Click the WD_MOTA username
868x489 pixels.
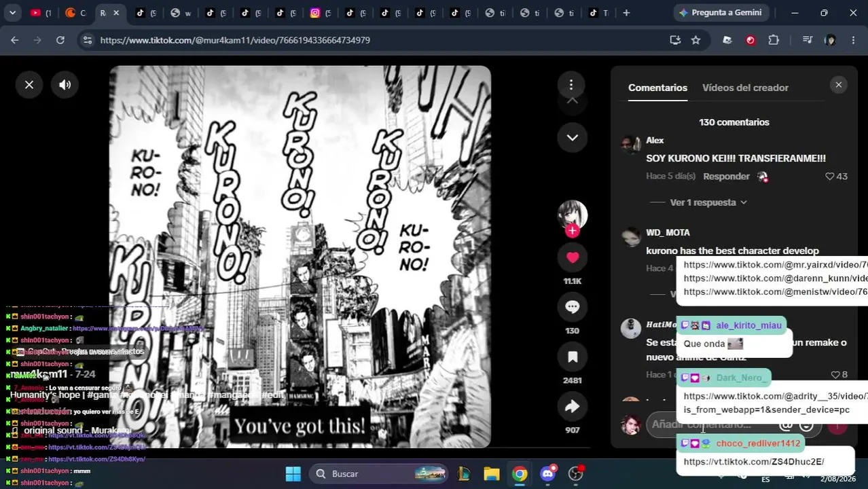coord(668,232)
